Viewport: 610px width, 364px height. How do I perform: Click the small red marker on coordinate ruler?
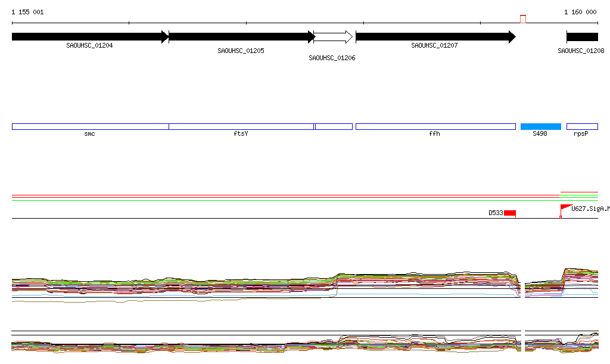(x=523, y=19)
